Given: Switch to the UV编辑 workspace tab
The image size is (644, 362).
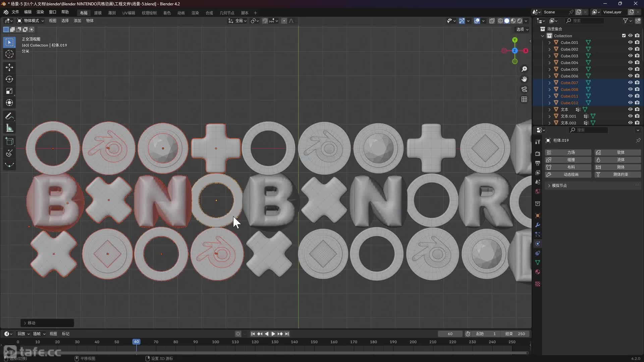Looking at the screenshot, I should click(x=129, y=13).
